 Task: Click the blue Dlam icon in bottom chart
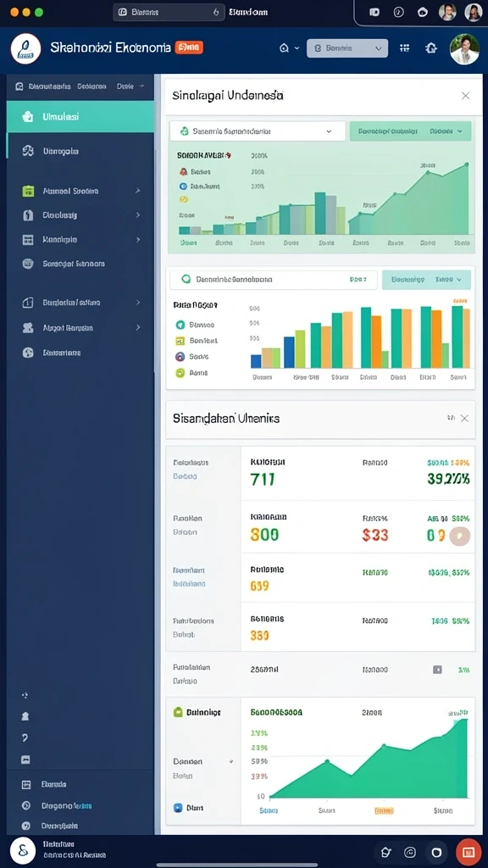(x=178, y=808)
